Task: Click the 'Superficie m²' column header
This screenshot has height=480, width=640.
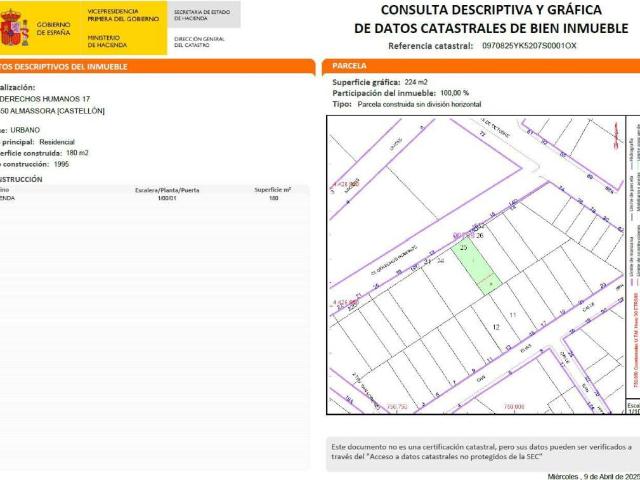Action: coord(273,190)
